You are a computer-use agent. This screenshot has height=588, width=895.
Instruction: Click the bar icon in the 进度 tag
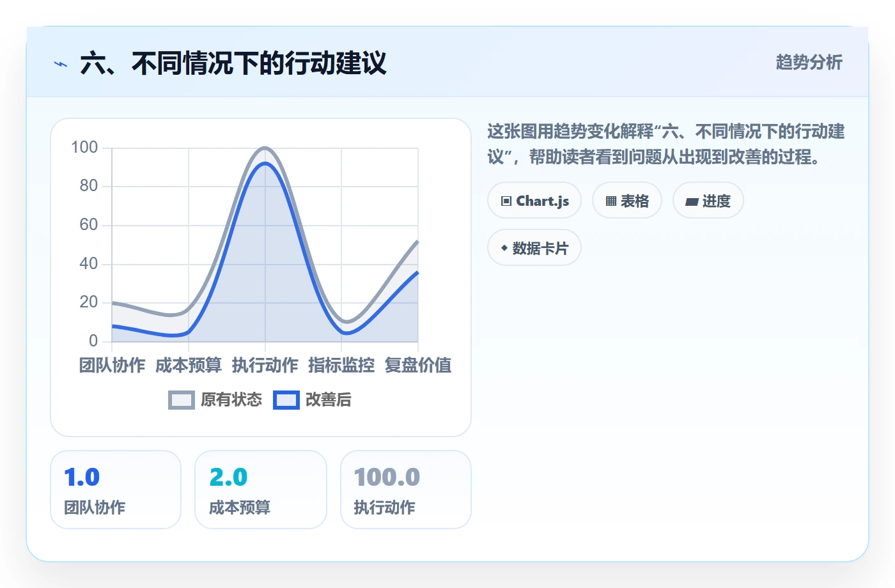point(692,202)
